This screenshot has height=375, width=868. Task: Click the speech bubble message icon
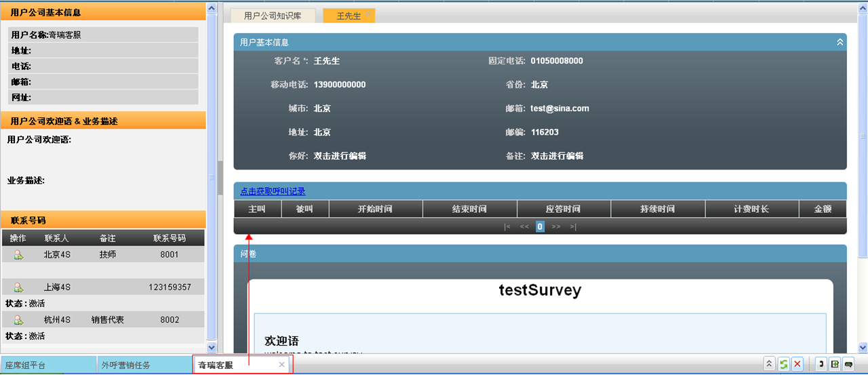click(848, 364)
